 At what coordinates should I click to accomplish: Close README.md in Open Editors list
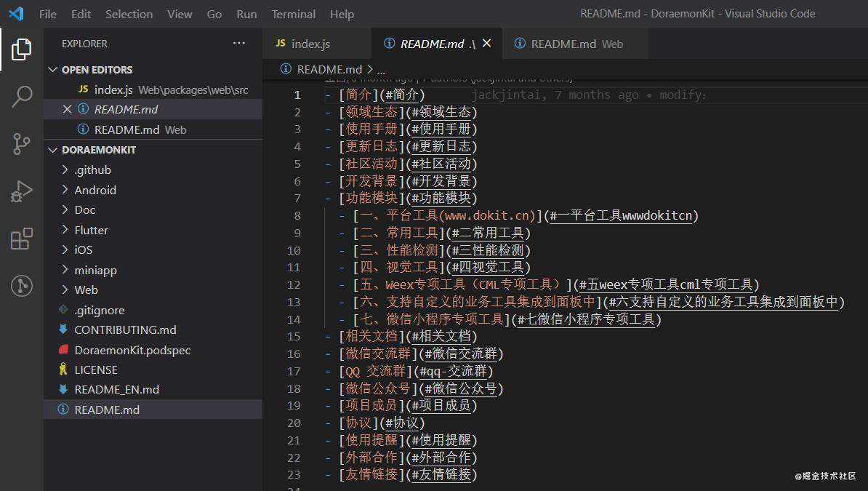[67, 109]
